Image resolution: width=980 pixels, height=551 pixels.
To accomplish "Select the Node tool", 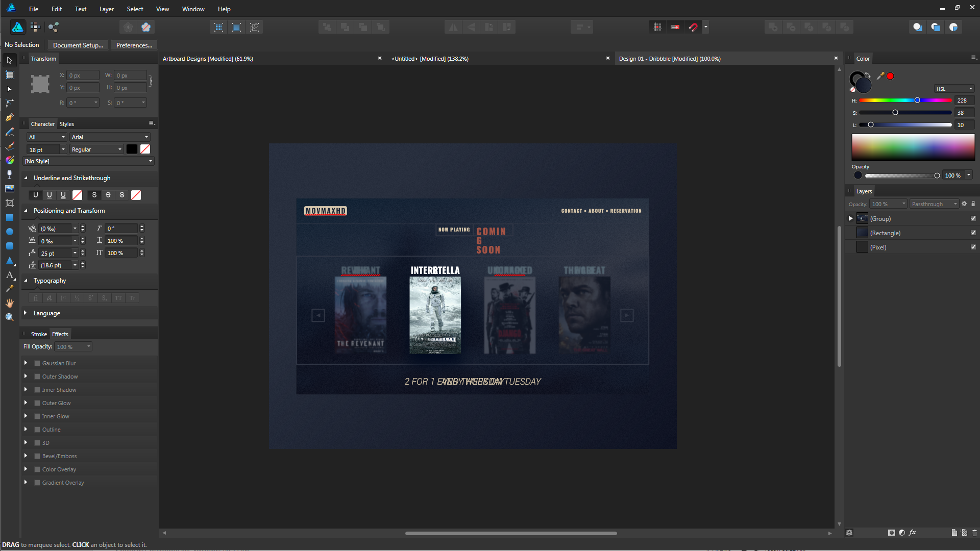I will [x=9, y=89].
